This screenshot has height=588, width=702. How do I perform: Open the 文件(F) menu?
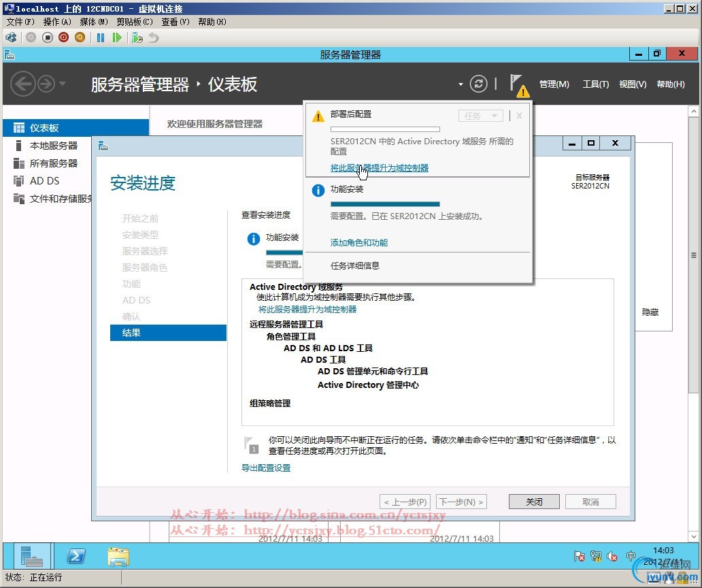click(20, 22)
